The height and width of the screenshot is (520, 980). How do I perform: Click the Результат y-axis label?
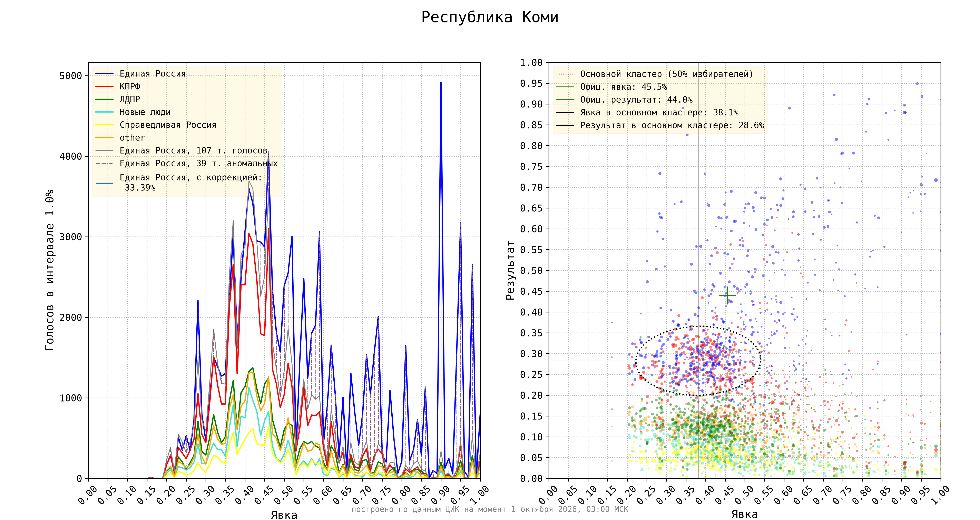click(x=510, y=270)
